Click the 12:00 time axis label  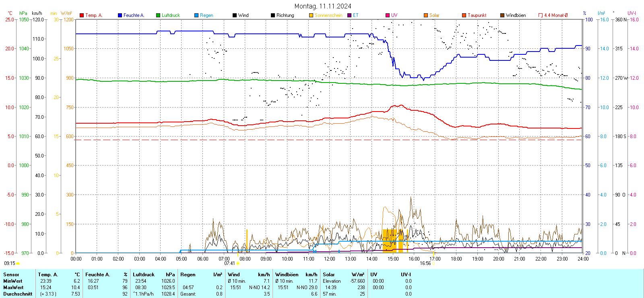pyautogui.click(x=329, y=259)
